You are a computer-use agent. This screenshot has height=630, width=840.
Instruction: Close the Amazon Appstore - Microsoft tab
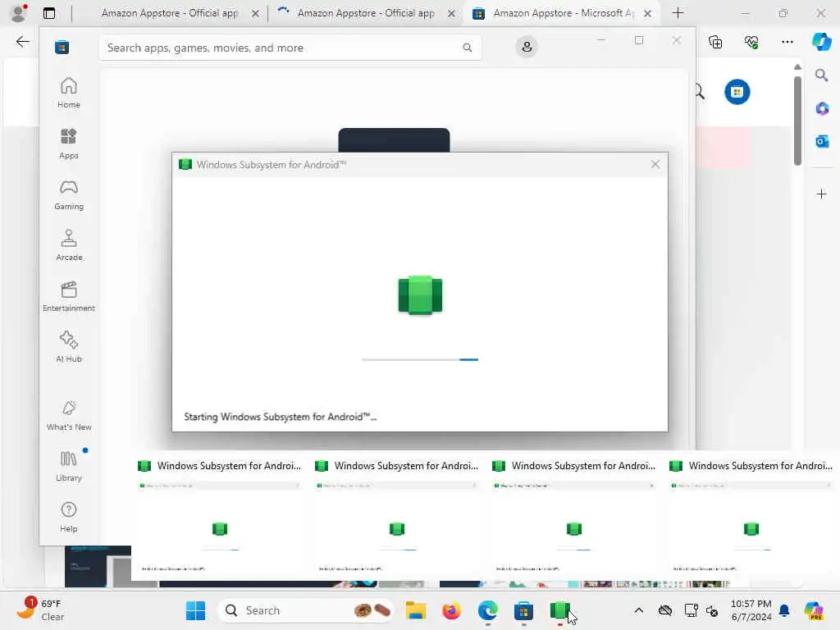coord(648,13)
